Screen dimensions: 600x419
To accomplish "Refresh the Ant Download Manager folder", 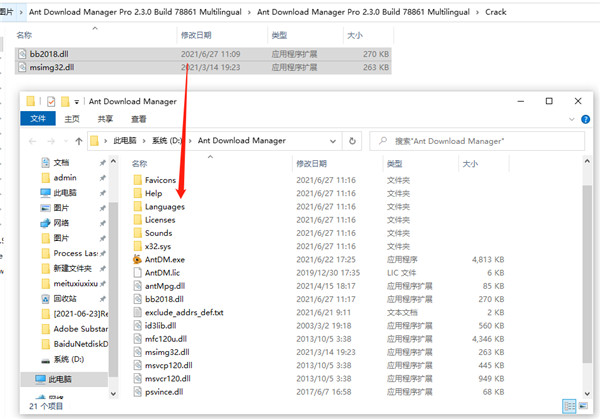I will click(x=352, y=141).
